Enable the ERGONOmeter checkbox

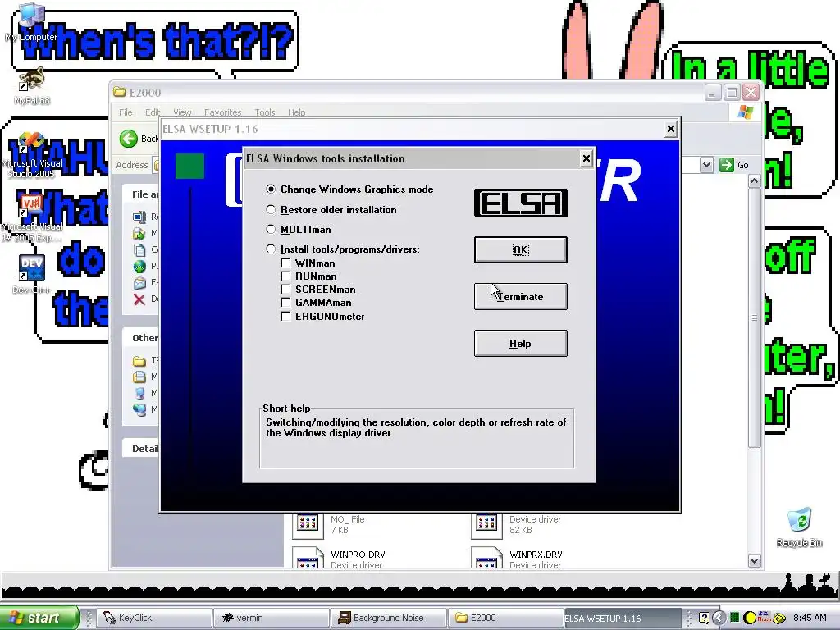pyautogui.click(x=285, y=317)
